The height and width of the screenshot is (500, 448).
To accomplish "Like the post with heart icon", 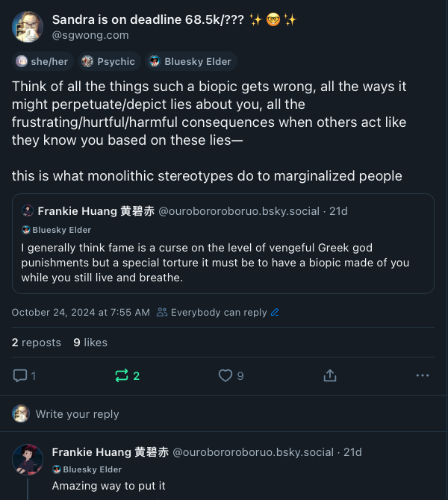I will (x=225, y=376).
